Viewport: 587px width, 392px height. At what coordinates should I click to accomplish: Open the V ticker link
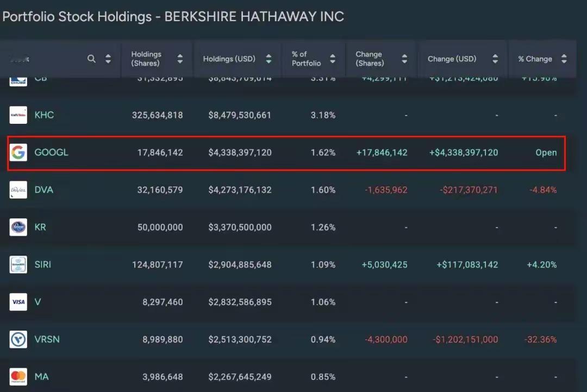click(38, 302)
